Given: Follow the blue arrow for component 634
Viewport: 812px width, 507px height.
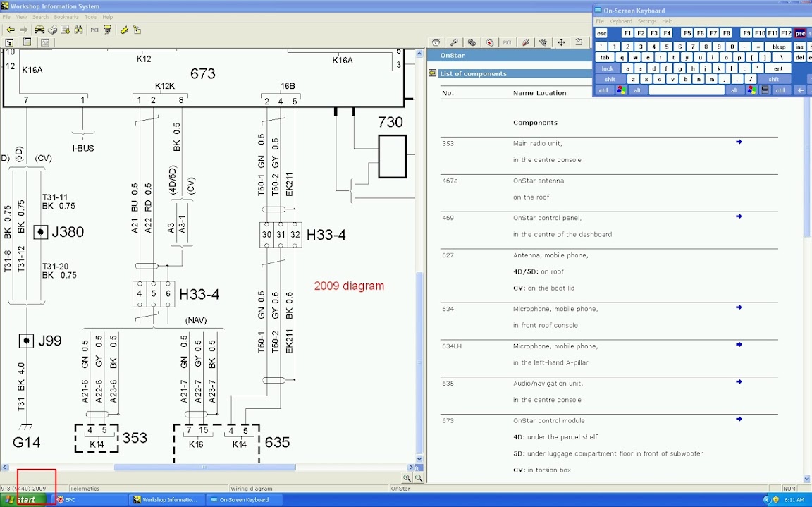Looking at the screenshot, I should 739,307.
